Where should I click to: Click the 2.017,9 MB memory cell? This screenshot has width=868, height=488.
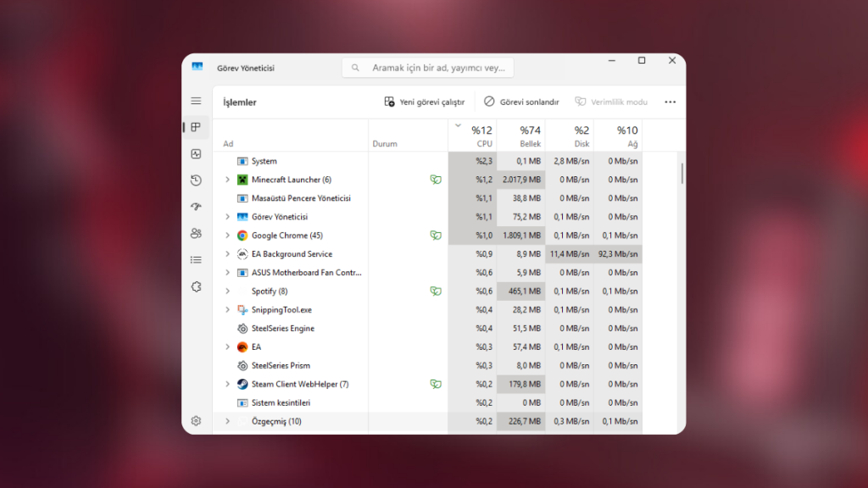point(521,180)
